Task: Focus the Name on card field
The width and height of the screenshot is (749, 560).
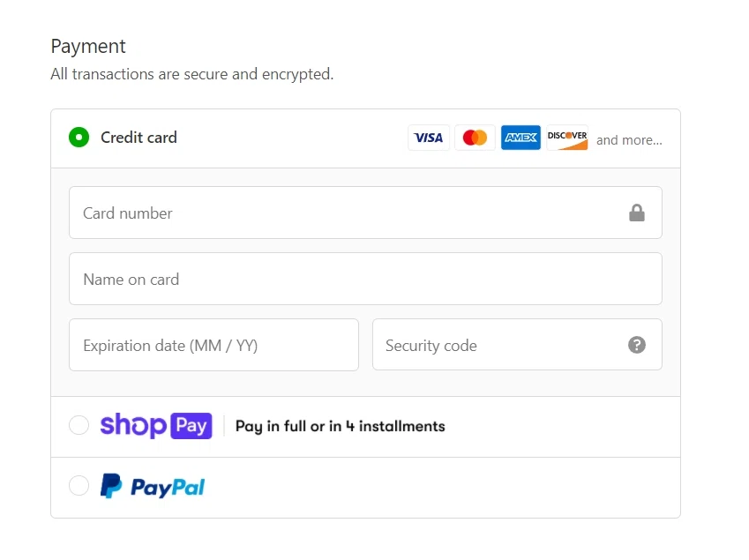Action: coord(365,279)
